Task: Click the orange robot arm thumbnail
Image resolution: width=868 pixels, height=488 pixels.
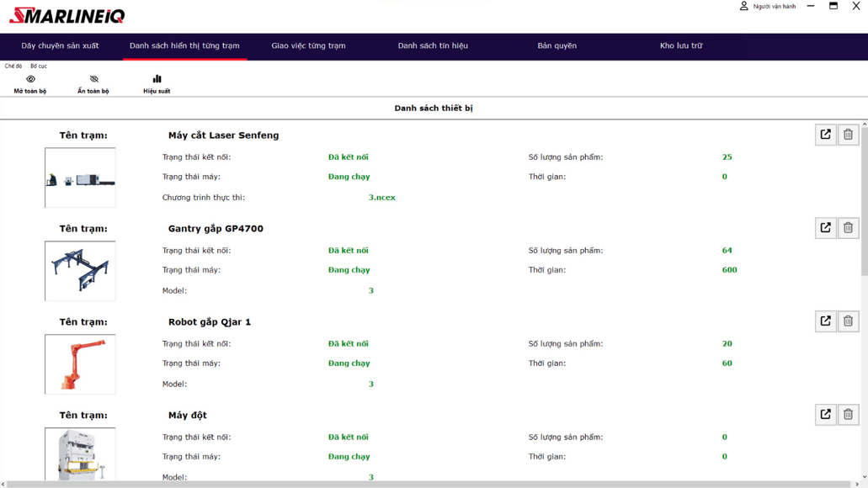Action: tap(80, 364)
